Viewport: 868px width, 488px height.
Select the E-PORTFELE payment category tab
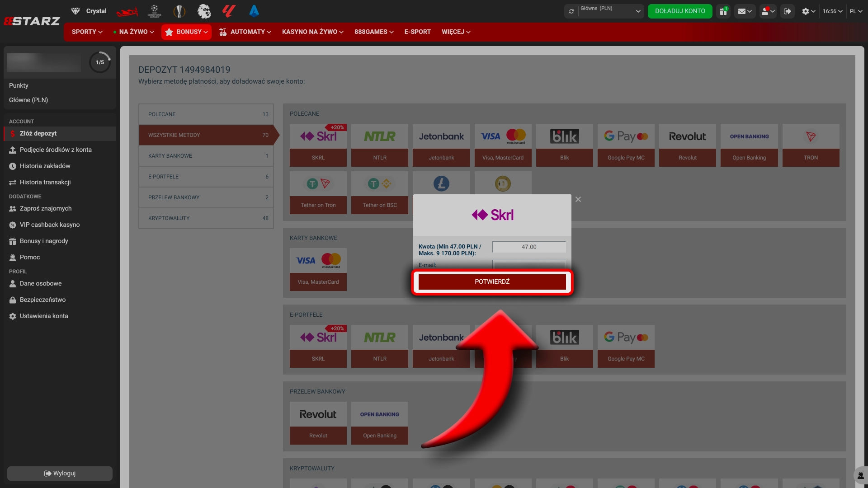206,177
